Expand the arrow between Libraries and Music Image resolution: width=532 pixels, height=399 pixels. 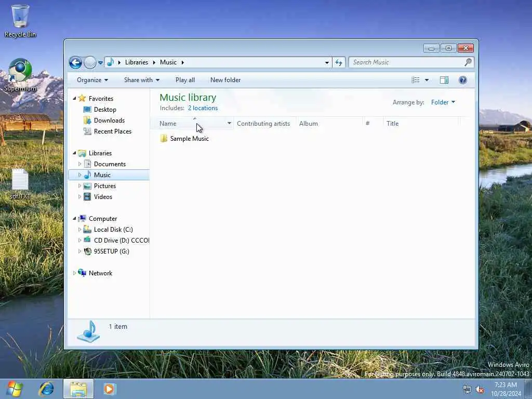[154, 62]
